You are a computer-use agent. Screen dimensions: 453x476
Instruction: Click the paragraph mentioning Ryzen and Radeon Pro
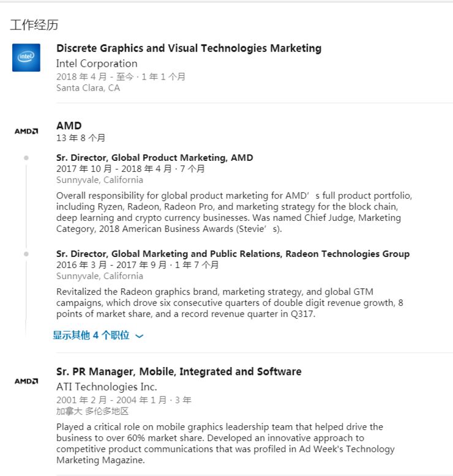234,212
